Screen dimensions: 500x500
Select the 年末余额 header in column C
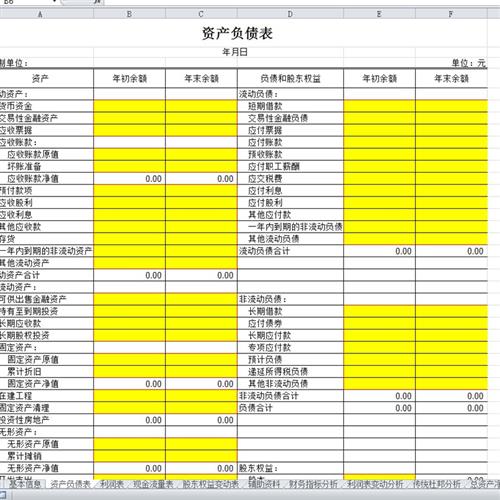click(x=201, y=79)
